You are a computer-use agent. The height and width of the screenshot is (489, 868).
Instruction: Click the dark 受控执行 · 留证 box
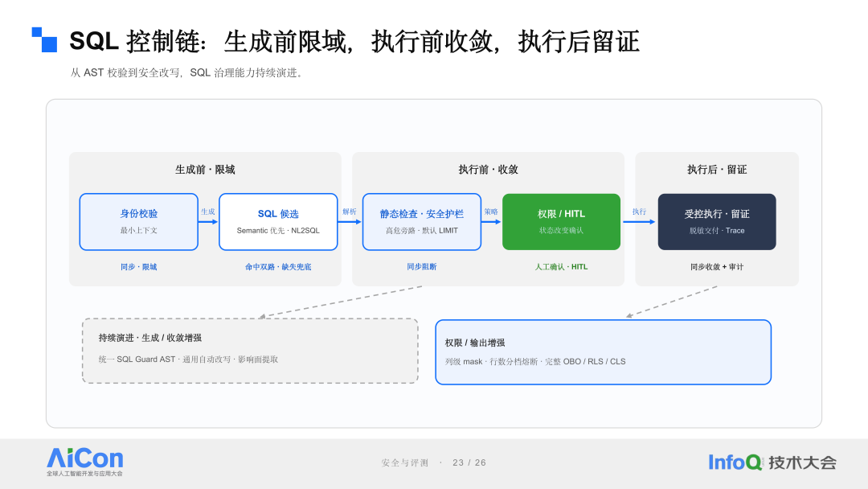(717, 221)
